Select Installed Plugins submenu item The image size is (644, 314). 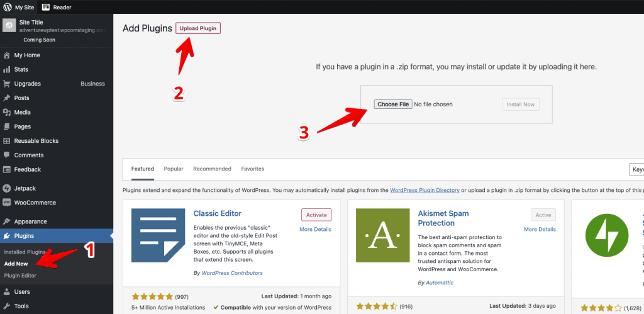(x=25, y=252)
